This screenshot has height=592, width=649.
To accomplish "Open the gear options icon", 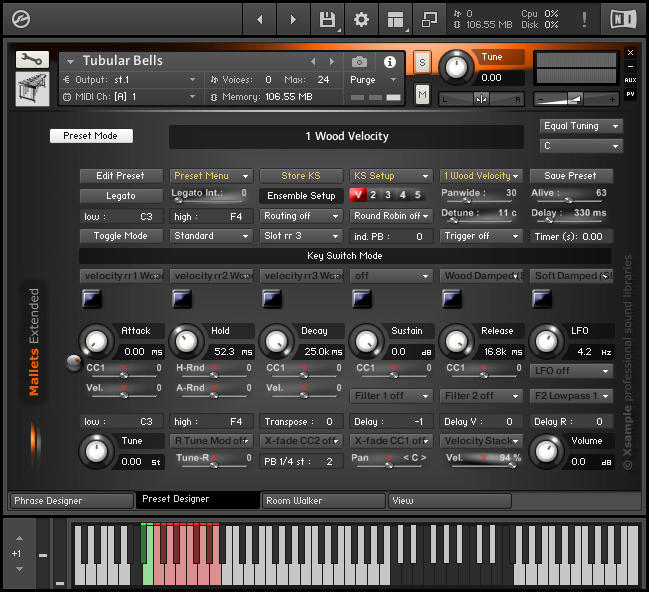I will 361,19.
